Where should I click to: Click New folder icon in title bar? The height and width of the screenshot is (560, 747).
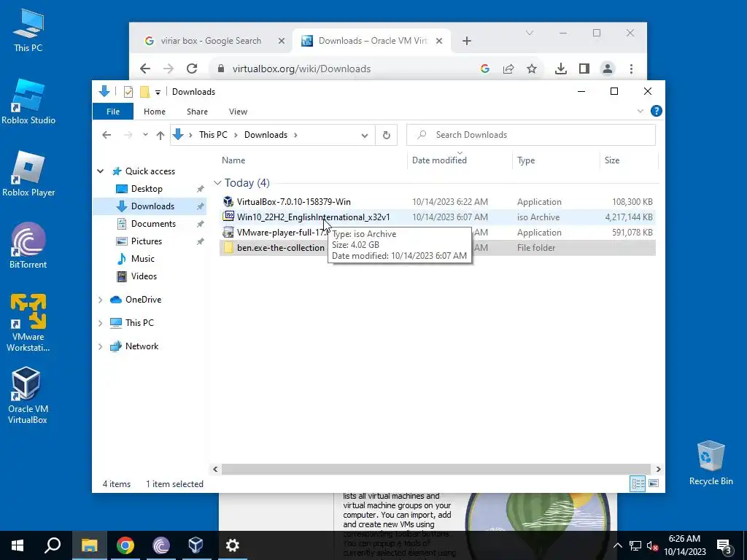pos(144,91)
